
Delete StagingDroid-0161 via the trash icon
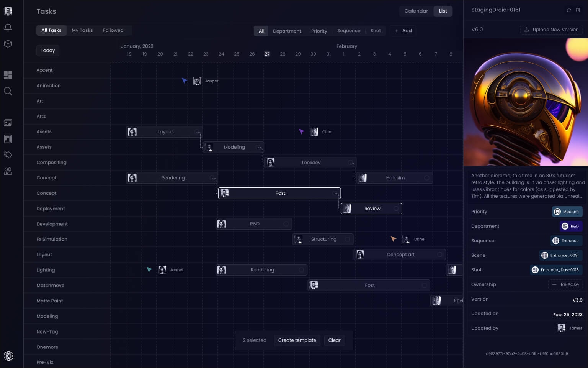pyautogui.click(x=578, y=10)
